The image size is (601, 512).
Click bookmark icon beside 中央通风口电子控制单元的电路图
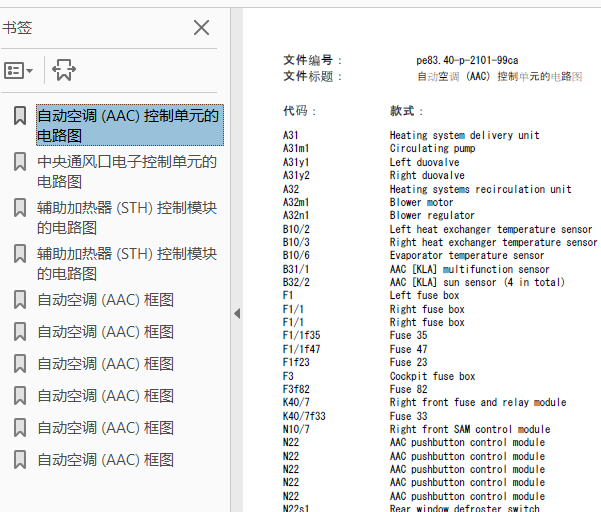(20, 162)
